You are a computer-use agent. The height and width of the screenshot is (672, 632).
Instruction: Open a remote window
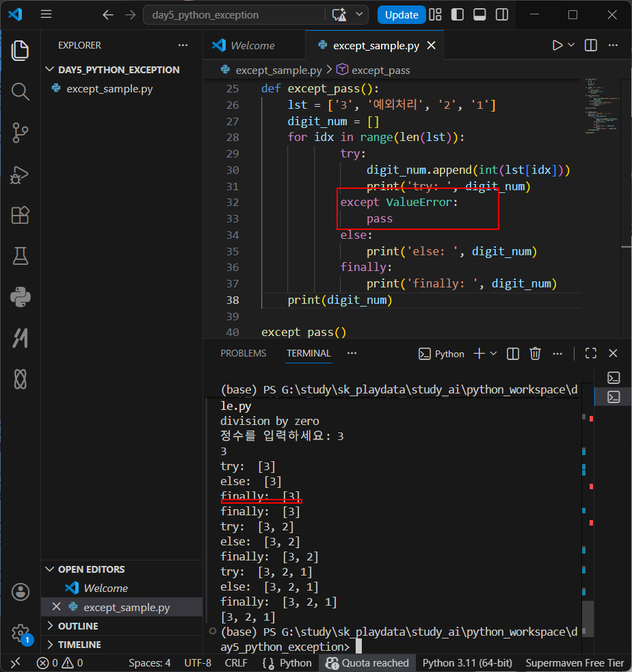tap(16, 663)
